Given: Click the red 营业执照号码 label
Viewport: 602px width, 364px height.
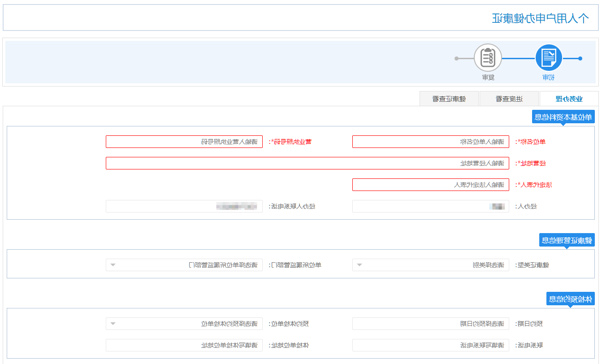Looking at the screenshot, I should (290, 142).
